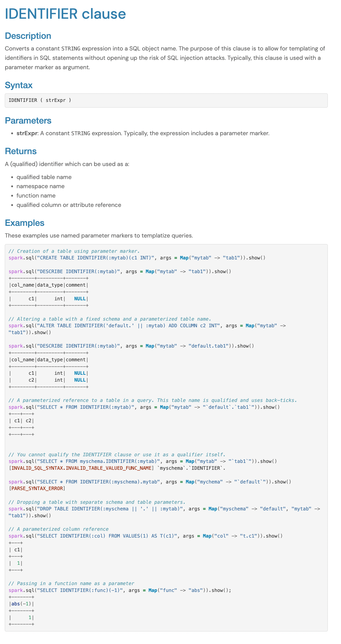Click the "Passing in a function name" comment
Image resolution: width=341 pixels, height=644 pixels.
click(x=71, y=583)
